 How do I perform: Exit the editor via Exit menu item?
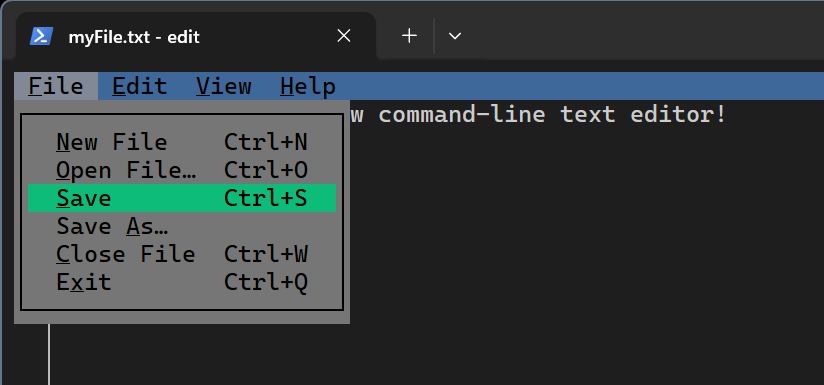[182, 282]
